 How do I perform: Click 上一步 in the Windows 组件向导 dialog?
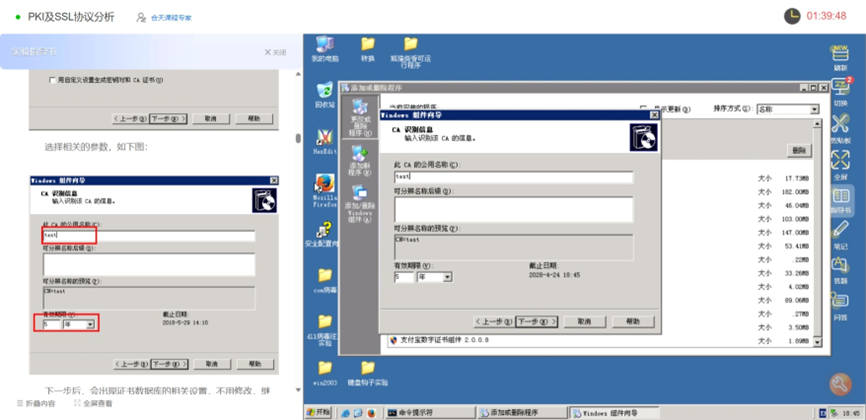[494, 322]
